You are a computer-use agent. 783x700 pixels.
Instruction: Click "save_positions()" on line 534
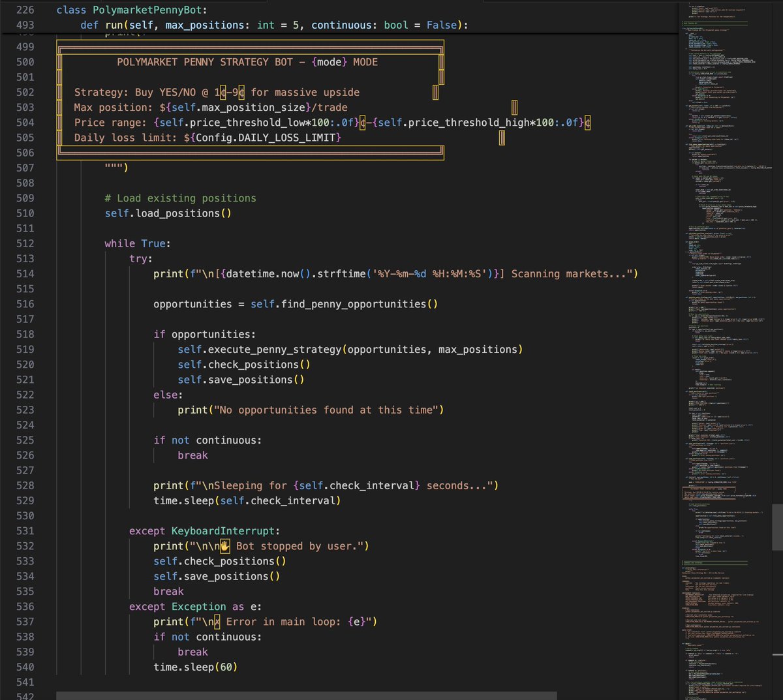coord(232,576)
